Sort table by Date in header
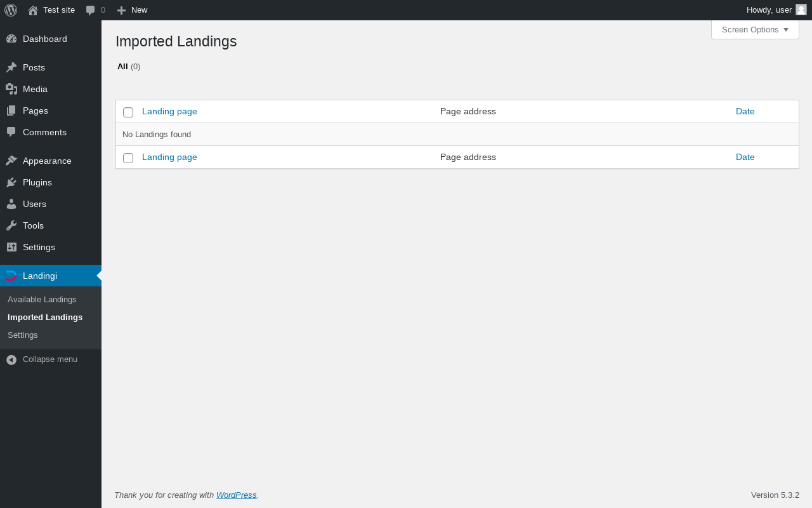This screenshot has height=508, width=812. 745,111
